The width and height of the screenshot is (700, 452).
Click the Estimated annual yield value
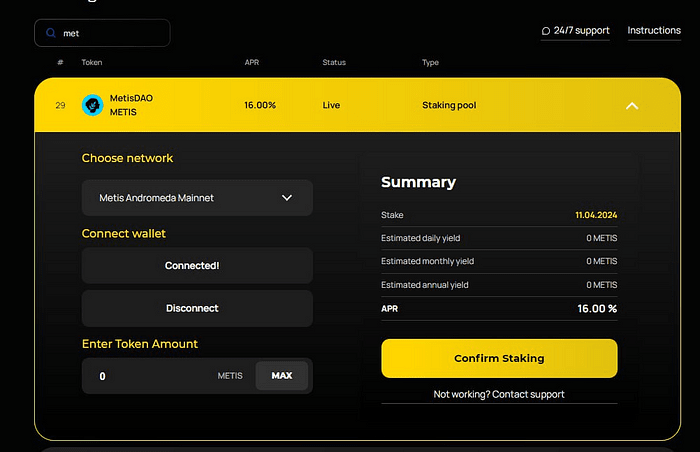(x=602, y=285)
